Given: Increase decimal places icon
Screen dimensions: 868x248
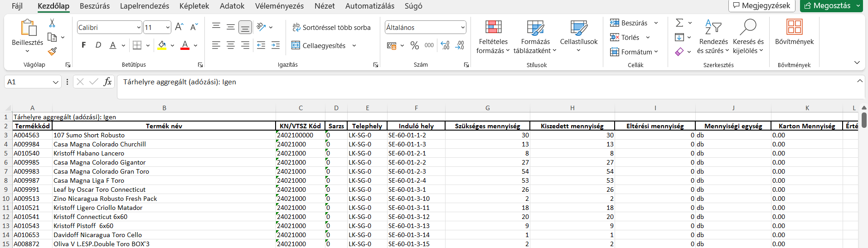Looking at the screenshot, I should [445, 45].
